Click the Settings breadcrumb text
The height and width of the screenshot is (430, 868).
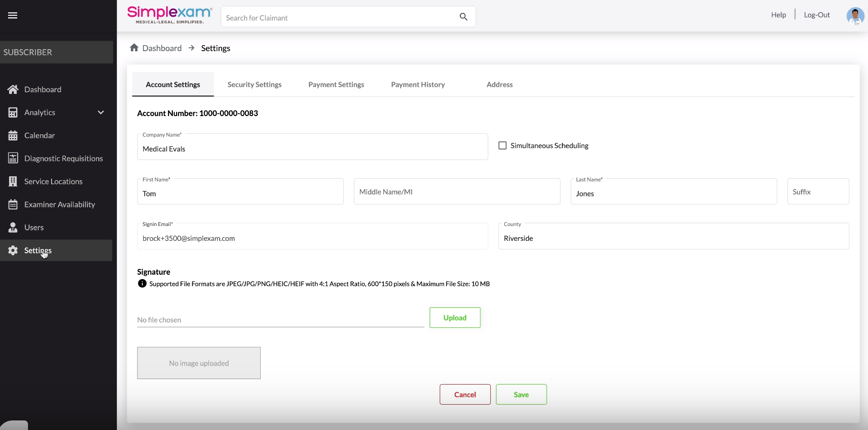click(x=216, y=48)
